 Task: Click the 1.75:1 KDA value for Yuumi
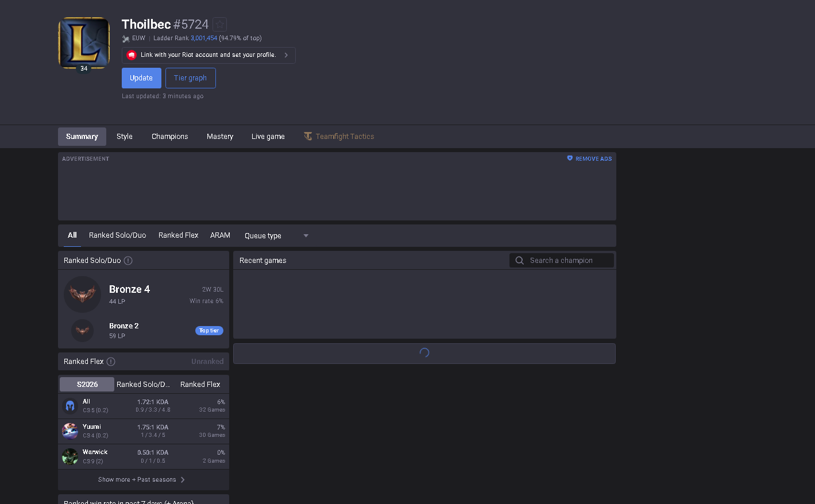point(153,427)
